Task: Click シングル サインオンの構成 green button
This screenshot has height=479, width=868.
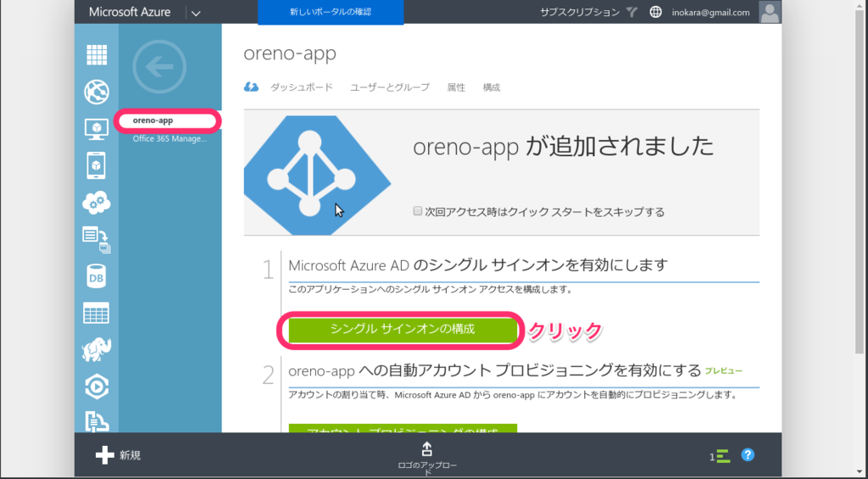Action: click(403, 330)
